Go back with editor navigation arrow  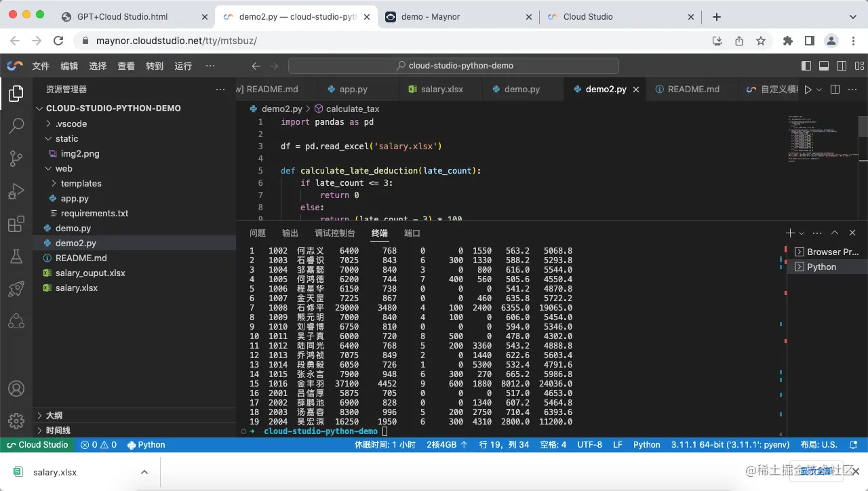256,66
